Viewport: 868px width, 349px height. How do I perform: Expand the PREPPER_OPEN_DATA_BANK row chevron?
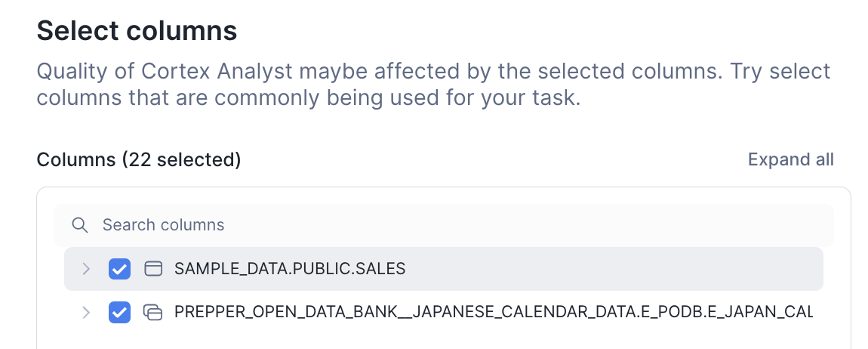pos(86,313)
